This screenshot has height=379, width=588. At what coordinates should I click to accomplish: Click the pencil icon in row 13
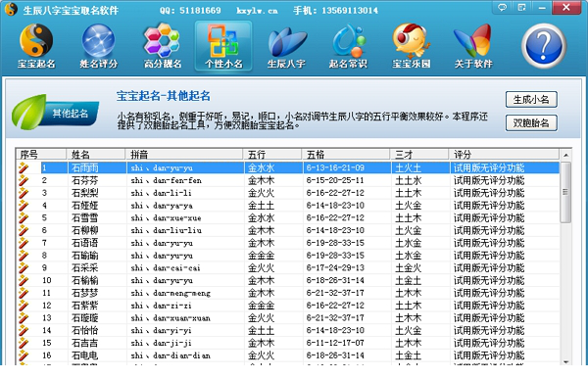24,318
